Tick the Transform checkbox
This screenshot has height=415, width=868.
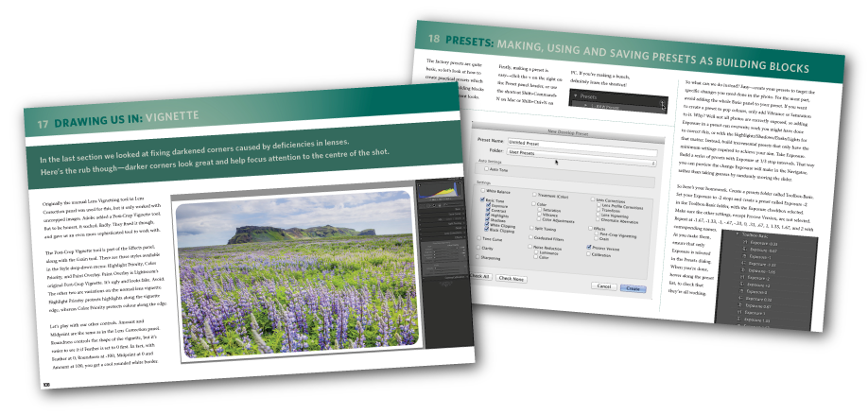(x=599, y=210)
